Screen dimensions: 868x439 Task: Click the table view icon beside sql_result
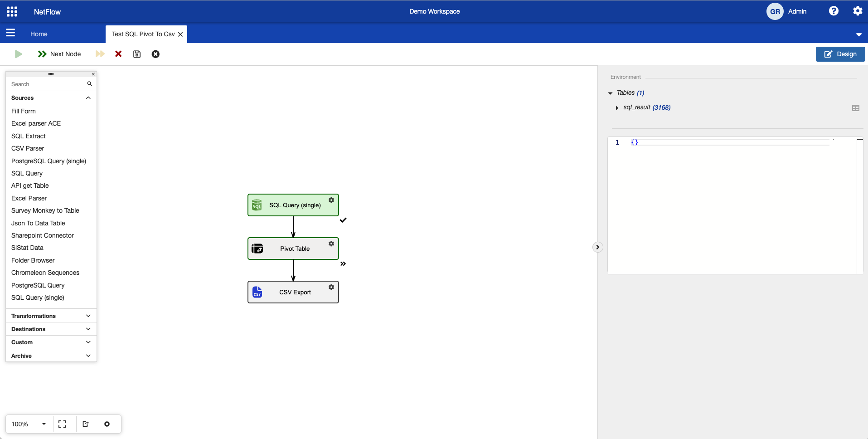coord(855,108)
